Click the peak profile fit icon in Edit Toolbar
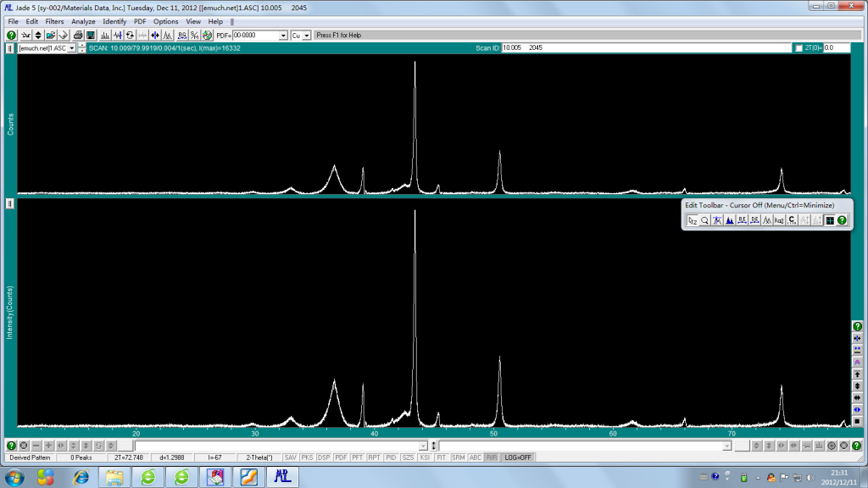868x488 pixels. [767, 220]
